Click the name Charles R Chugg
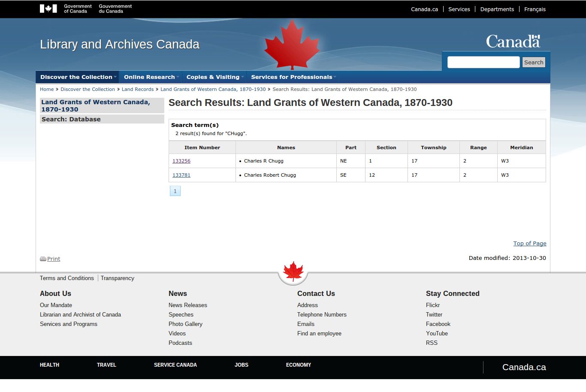Screen dimensions: 586x392 point(264,161)
